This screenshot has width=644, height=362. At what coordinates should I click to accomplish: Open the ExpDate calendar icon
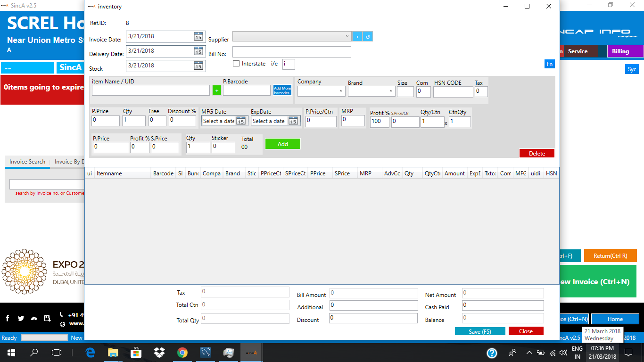pyautogui.click(x=293, y=121)
